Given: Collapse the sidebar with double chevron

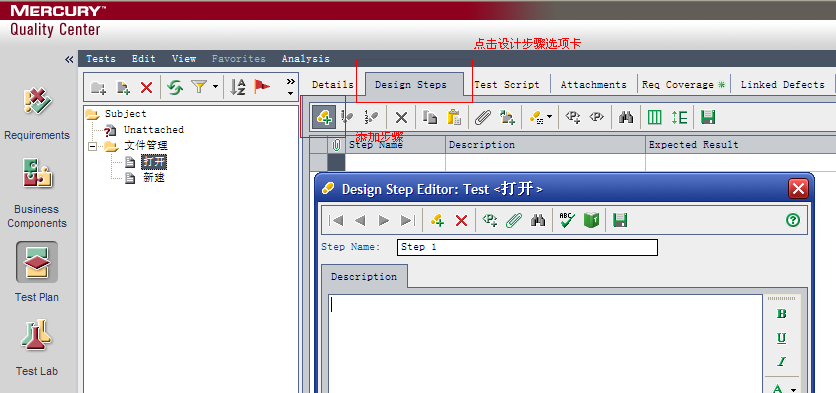Looking at the screenshot, I should [x=69, y=59].
